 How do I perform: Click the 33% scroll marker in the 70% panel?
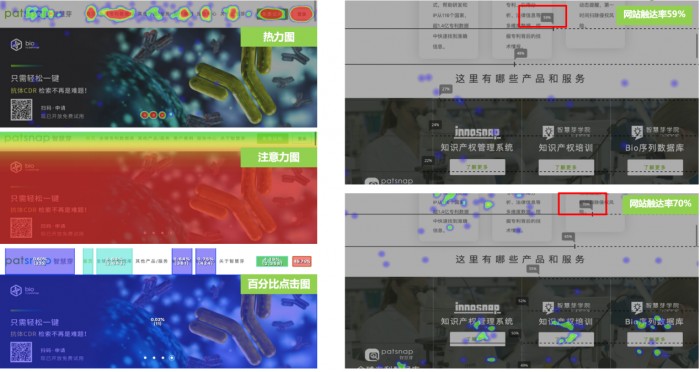pyautogui.click(x=532, y=269)
